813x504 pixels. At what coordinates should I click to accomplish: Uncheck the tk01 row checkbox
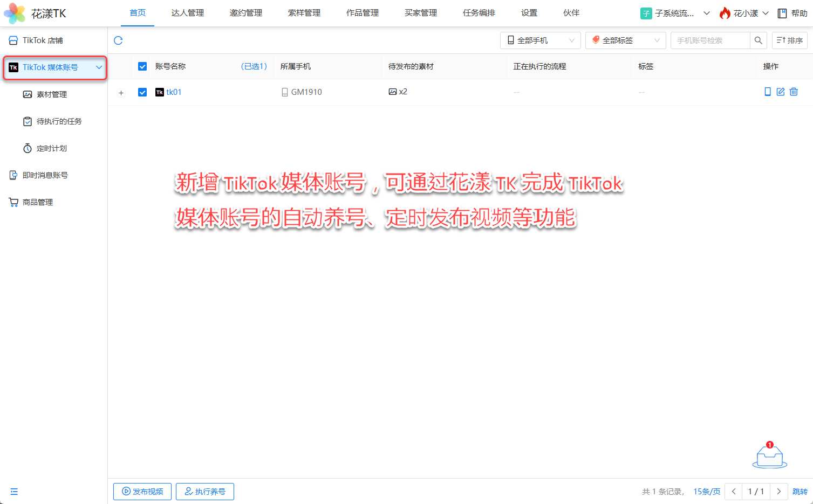point(142,92)
